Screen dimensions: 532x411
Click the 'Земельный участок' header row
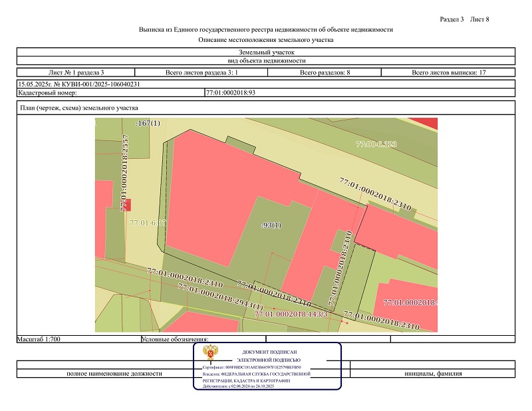coord(266,52)
